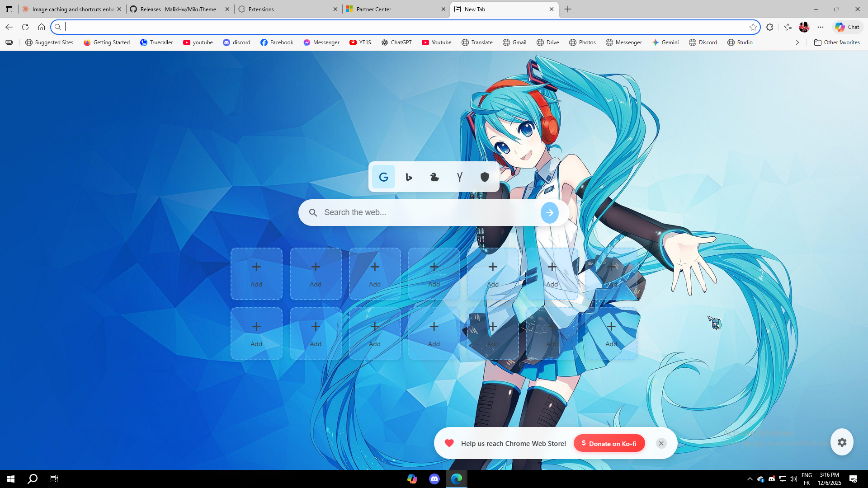Select the DuckDuckGo search engine icon
The height and width of the screenshot is (488, 868).
tap(434, 177)
